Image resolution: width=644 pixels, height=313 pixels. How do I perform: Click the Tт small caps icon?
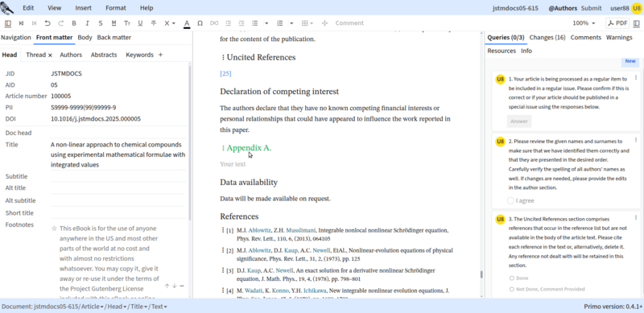pos(127,23)
